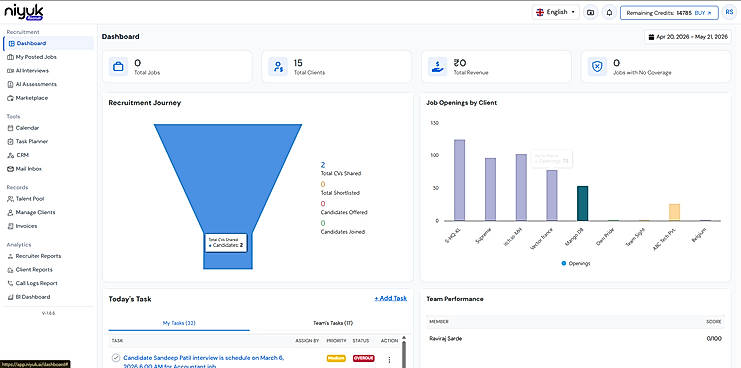Click the Mail Inbox envelope icon
This screenshot has width=741, height=368.
pos(11,169)
